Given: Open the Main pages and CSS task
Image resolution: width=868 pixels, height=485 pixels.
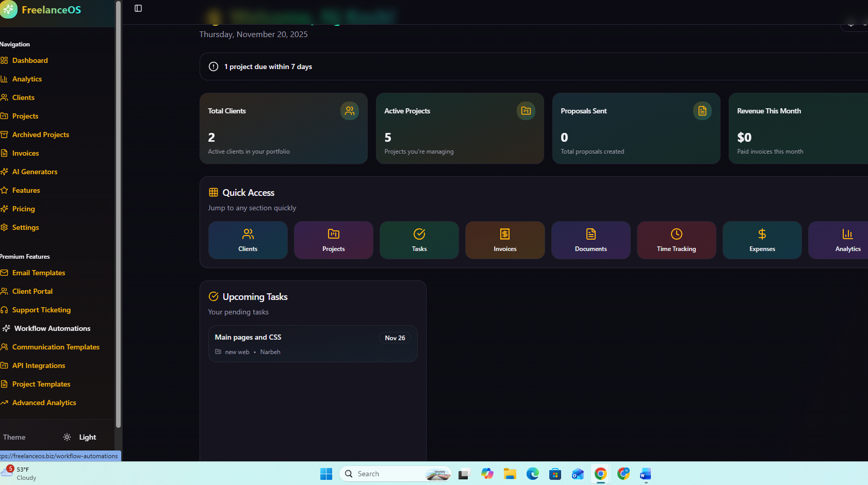Looking at the screenshot, I should click(x=313, y=344).
